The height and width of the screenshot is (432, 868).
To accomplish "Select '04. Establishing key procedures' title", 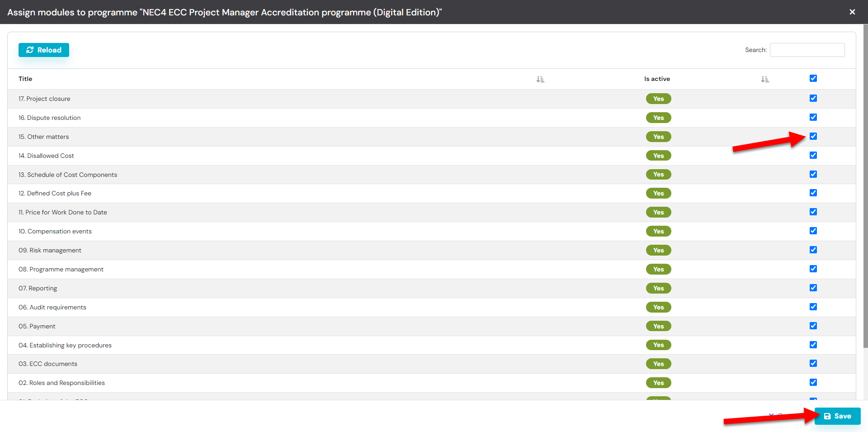I will (x=65, y=345).
